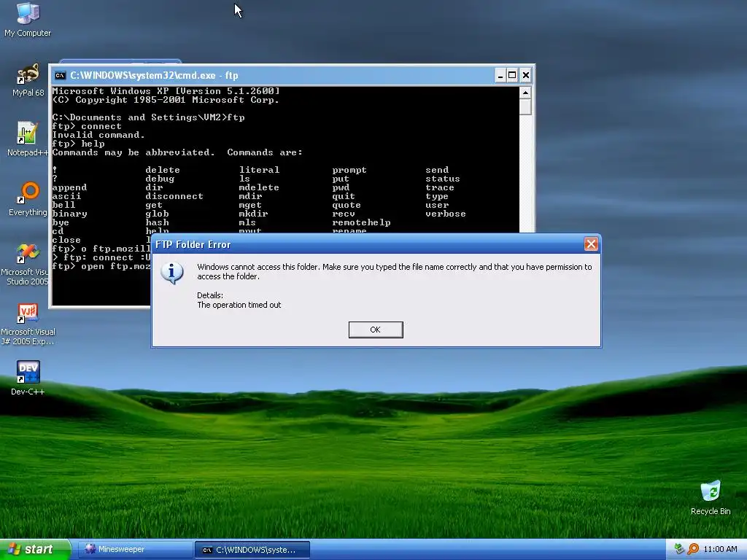
Task: Click the word 'remotehelp' in the console
Action: 361,222
